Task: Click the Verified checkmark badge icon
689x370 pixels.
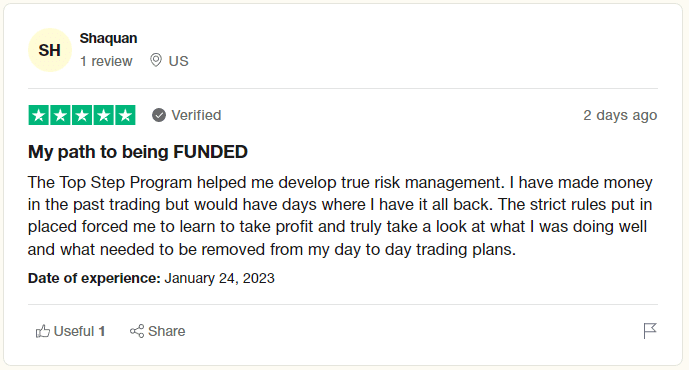Action: click(x=159, y=115)
